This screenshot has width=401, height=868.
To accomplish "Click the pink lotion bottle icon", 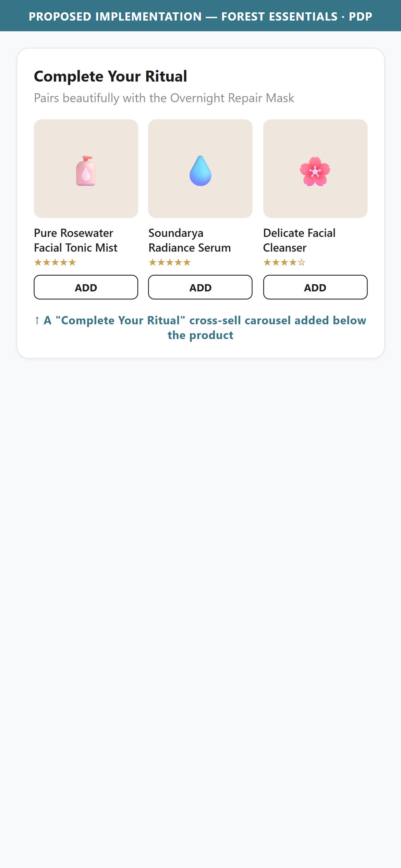I will 86,171.
